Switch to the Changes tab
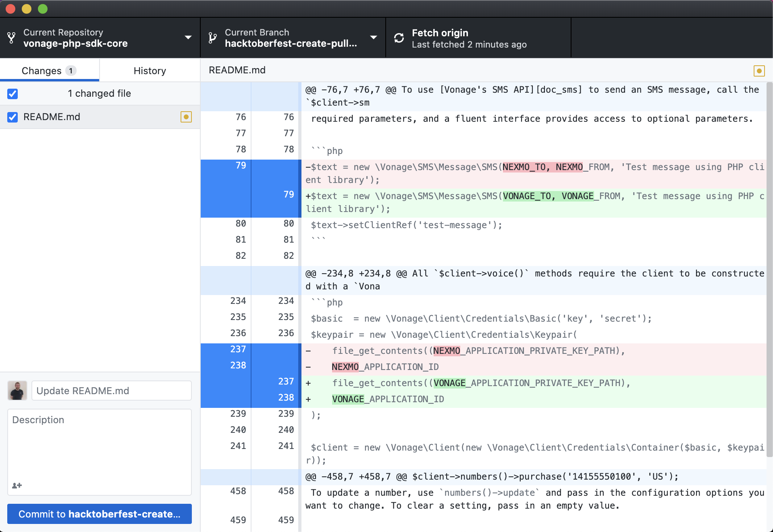The image size is (773, 532). pos(50,71)
